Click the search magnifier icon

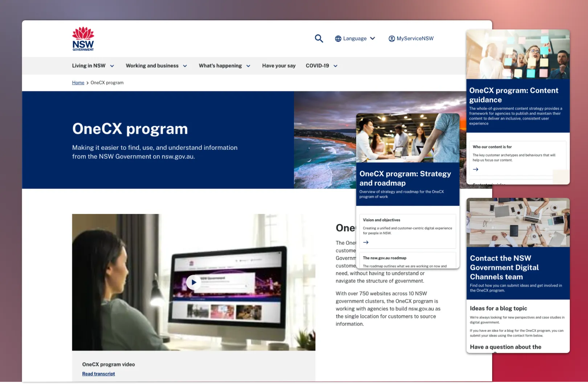click(x=319, y=38)
